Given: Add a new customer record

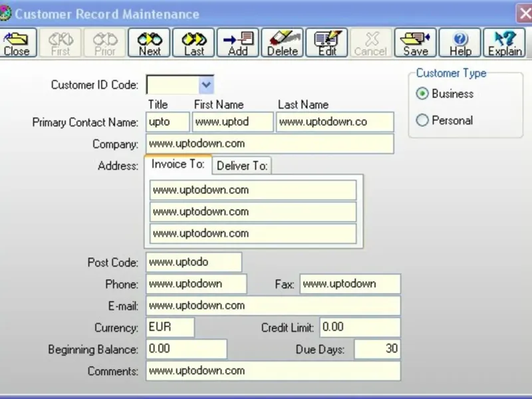Looking at the screenshot, I should [x=238, y=43].
